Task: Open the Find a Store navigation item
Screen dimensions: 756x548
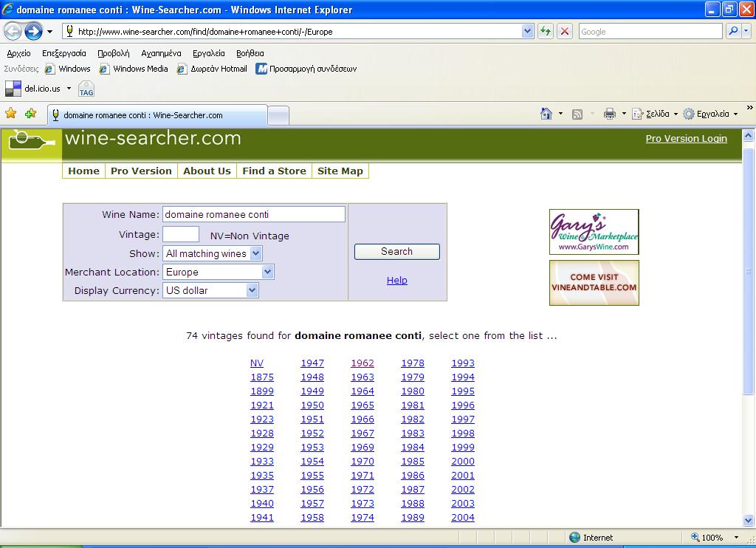Action: [x=275, y=171]
